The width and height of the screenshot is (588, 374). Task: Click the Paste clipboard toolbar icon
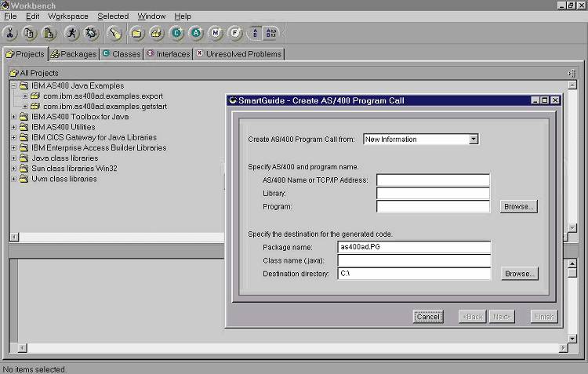click(x=49, y=34)
